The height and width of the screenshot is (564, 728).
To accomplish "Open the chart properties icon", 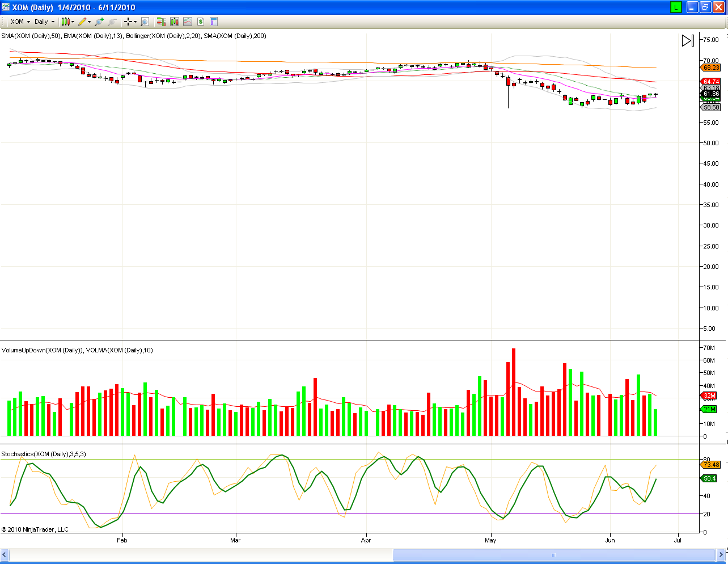I will 214,22.
